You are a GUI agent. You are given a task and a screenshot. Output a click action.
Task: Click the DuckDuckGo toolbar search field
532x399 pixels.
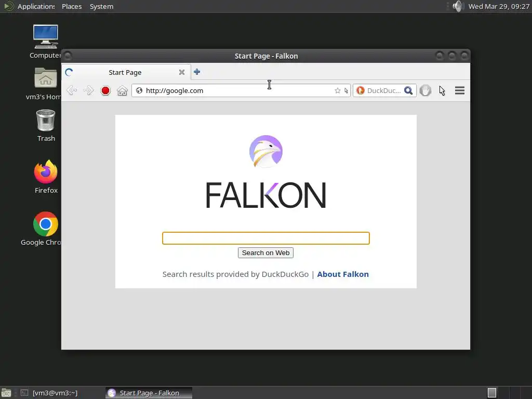[384, 90]
